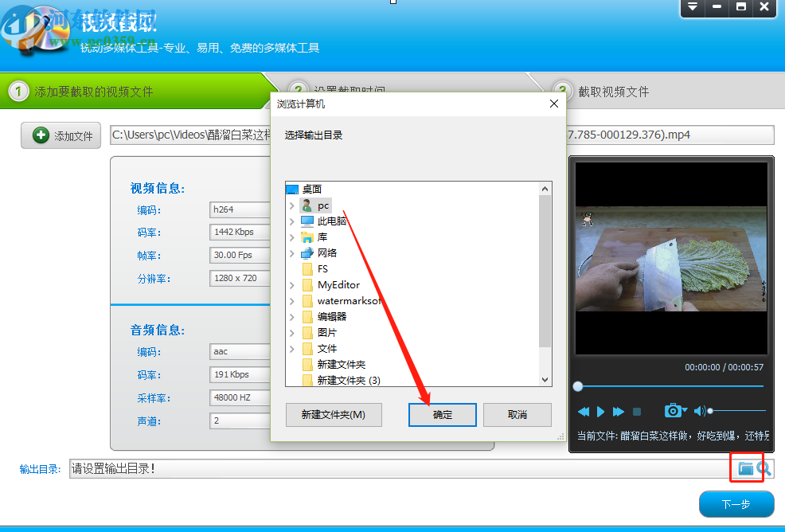Create a folder via 新建文件夹(M)
785x532 pixels.
(334, 414)
